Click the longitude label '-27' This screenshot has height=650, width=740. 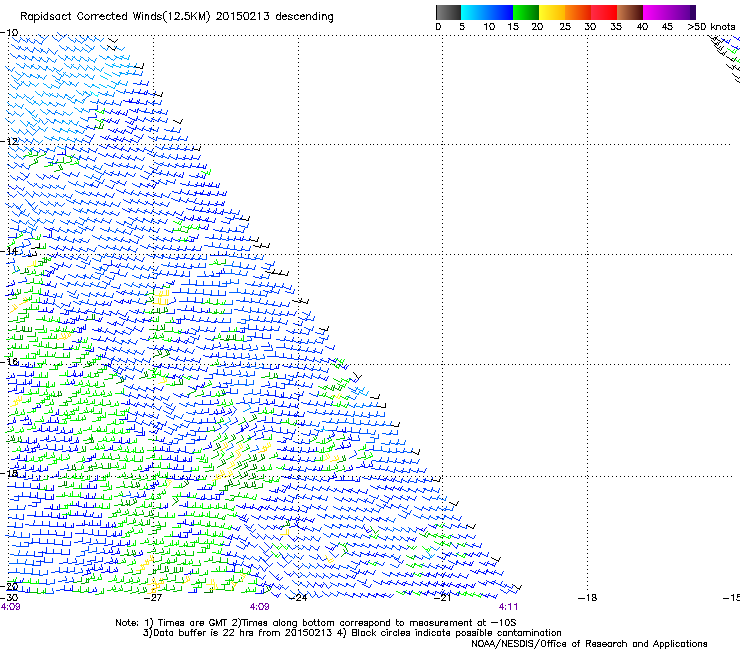point(152,598)
